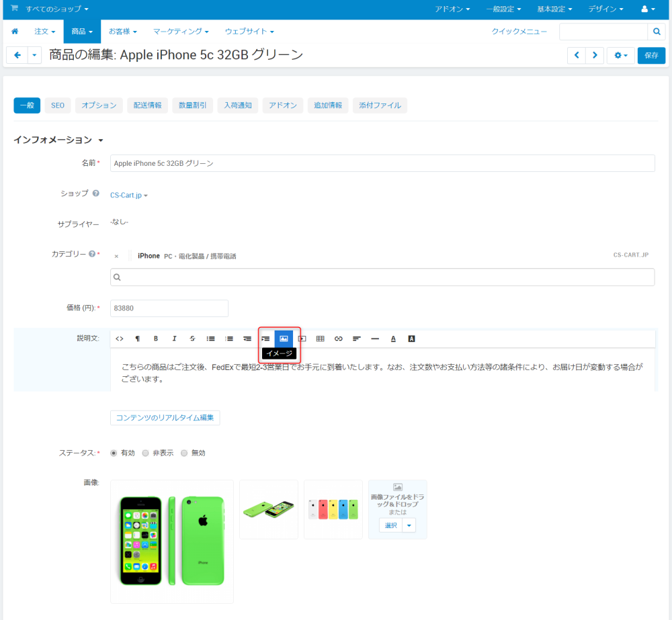Click the クイックメニュー link
The image size is (672, 620).
click(519, 32)
